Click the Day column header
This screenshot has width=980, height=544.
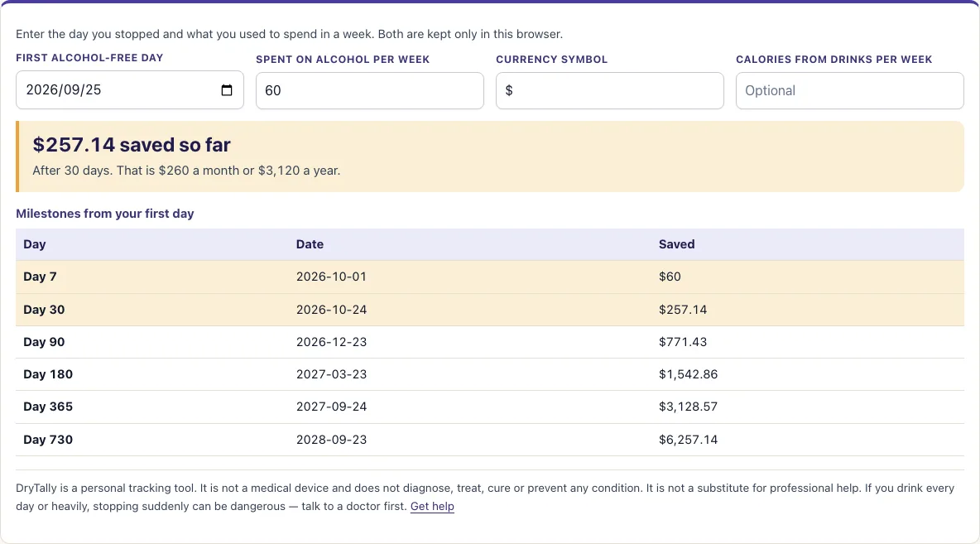point(35,244)
